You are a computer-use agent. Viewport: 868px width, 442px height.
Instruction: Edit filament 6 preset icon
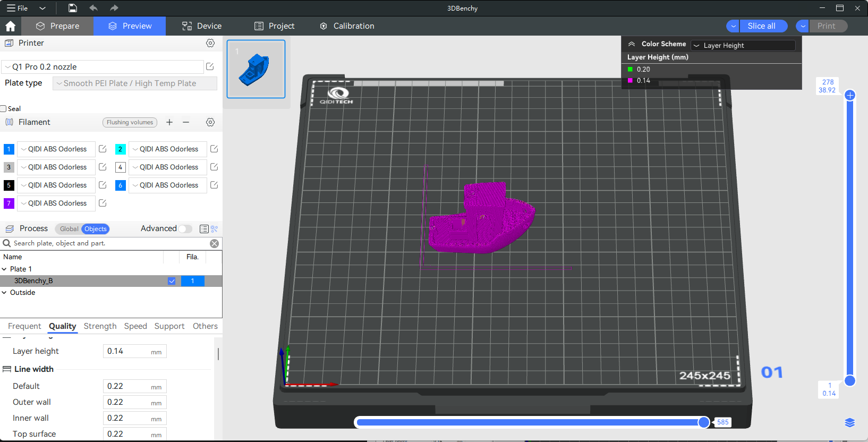pyautogui.click(x=214, y=185)
